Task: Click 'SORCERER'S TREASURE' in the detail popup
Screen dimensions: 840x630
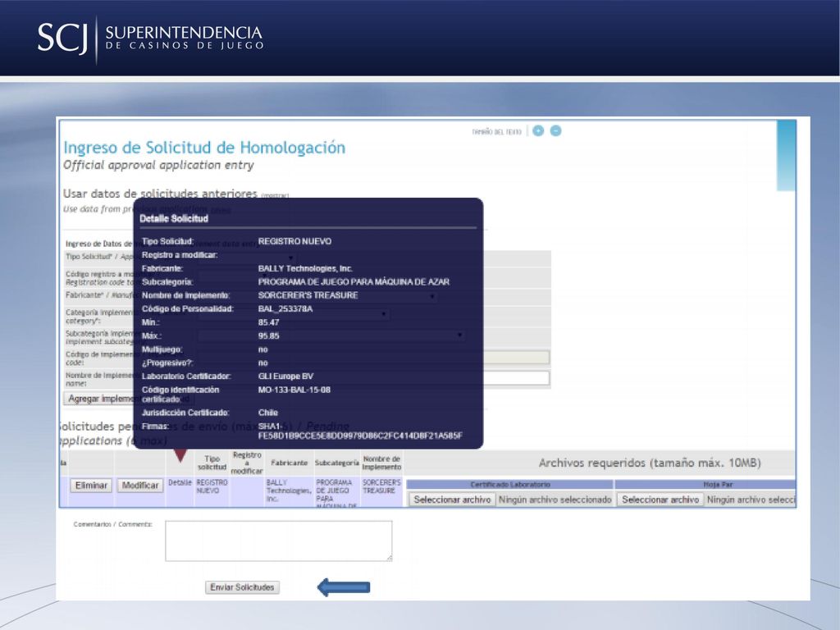Action: pos(308,295)
